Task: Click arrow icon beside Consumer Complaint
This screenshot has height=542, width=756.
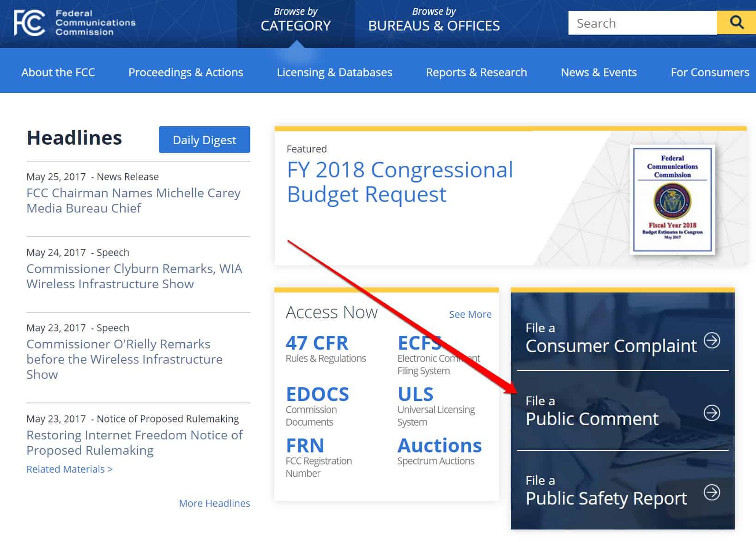Action: tap(712, 341)
